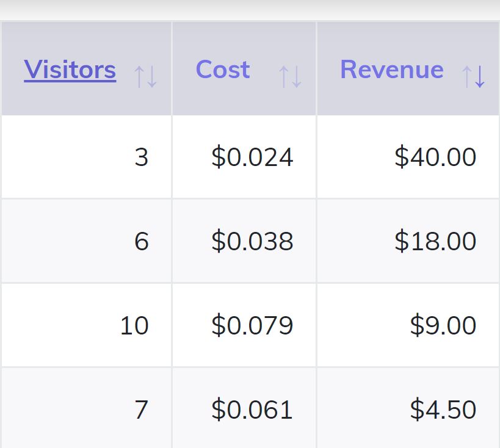The height and width of the screenshot is (448, 500).
Task: Select the Visitors cell showing 7
Action: 87,408
